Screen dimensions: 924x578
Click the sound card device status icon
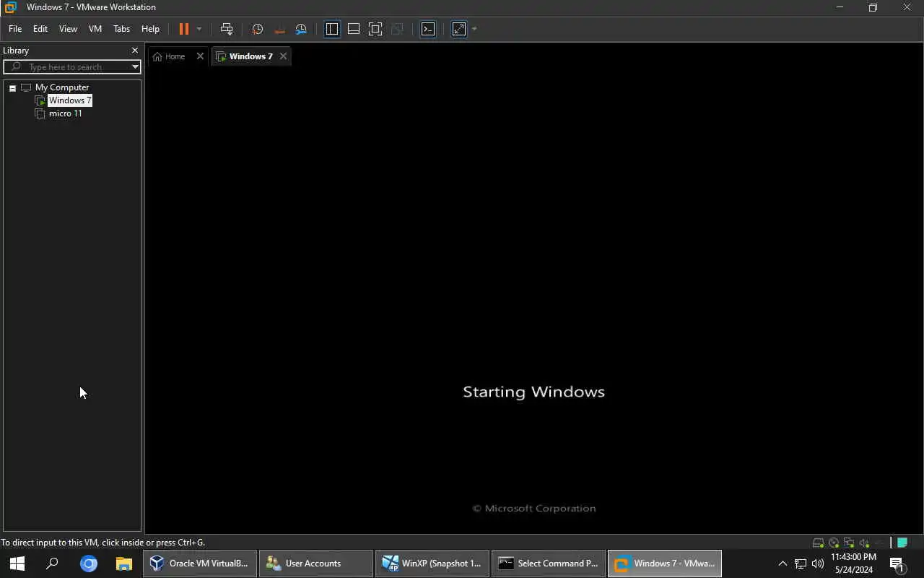click(x=864, y=543)
